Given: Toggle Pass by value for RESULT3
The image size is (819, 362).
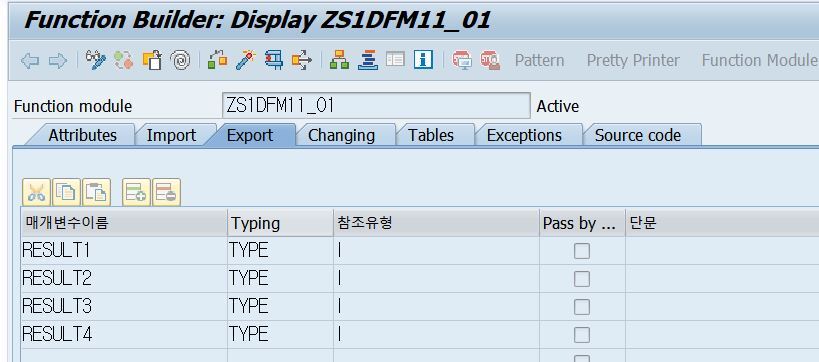Looking at the screenshot, I should click(x=582, y=307).
